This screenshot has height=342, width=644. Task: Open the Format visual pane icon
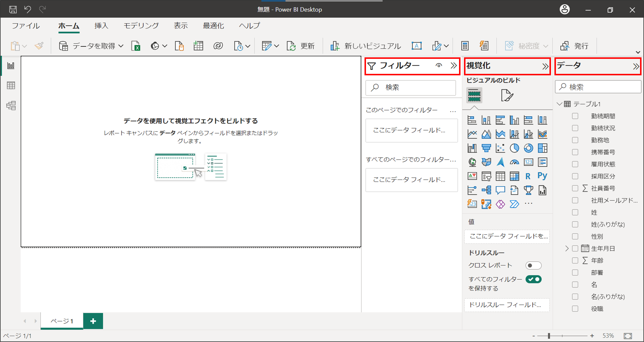(x=507, y=95)
